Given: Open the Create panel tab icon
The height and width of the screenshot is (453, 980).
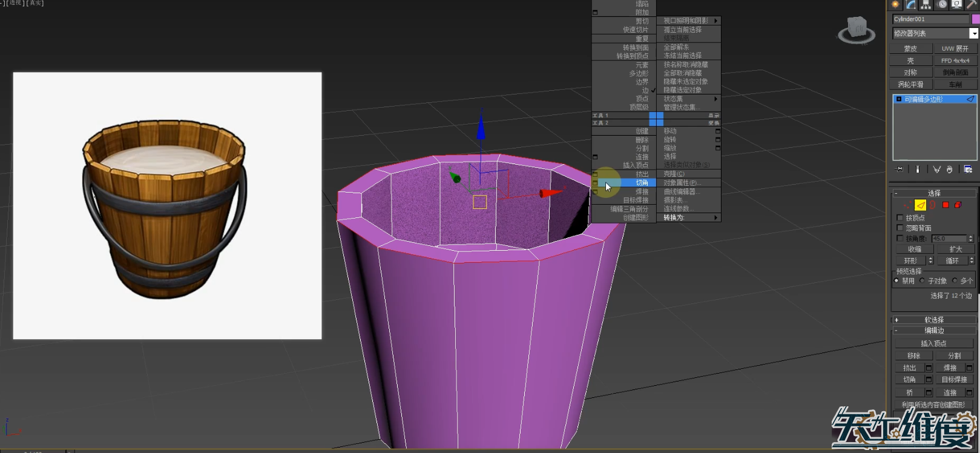Looking at the screenshot, I should (x=896, y=5).
